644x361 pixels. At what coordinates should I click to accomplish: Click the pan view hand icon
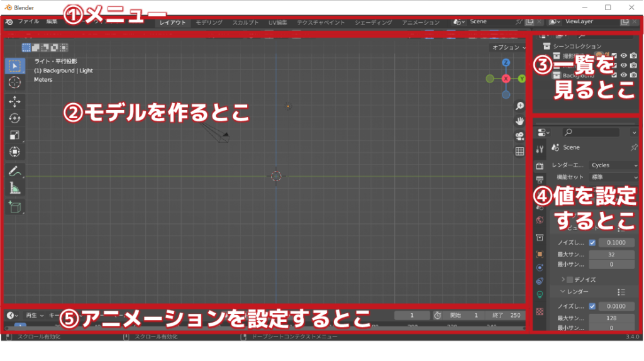pyautogui.click(x=519, y=121)
